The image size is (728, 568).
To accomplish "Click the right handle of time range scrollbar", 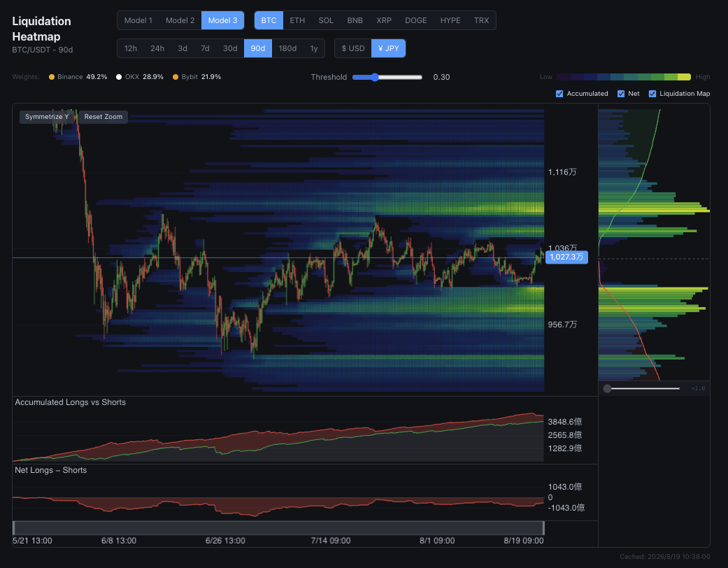I will click(x=543, y=527).
